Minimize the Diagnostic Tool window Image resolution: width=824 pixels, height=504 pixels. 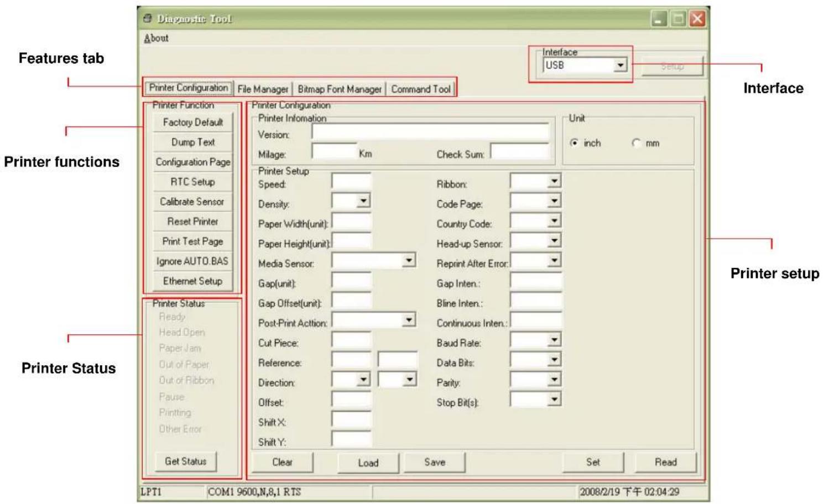[x=659, y=19]
